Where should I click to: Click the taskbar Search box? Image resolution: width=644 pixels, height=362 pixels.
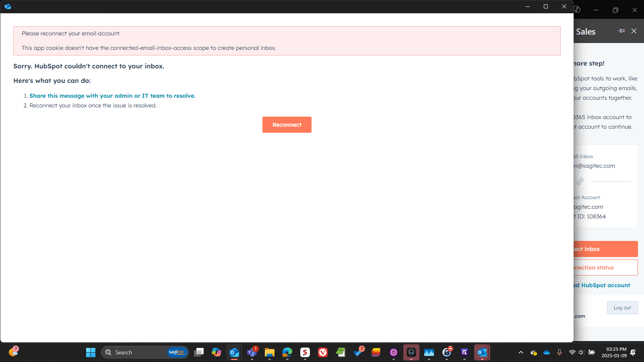(145, 352)
